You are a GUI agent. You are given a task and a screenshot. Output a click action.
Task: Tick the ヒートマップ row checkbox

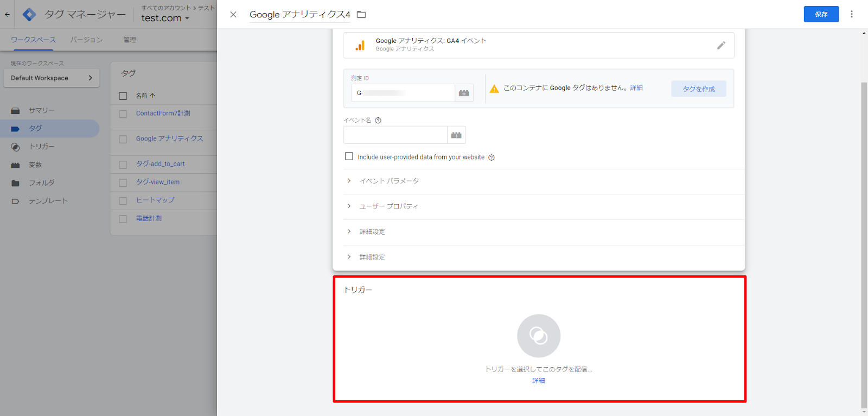123,201
